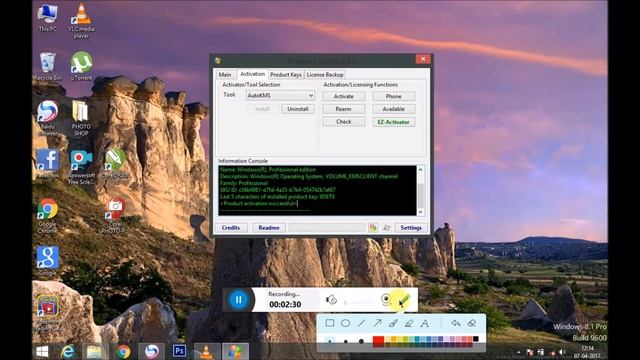Screen dimensions: 640x360
Task: Open Photoshop from taskbar
Action: 179,351
